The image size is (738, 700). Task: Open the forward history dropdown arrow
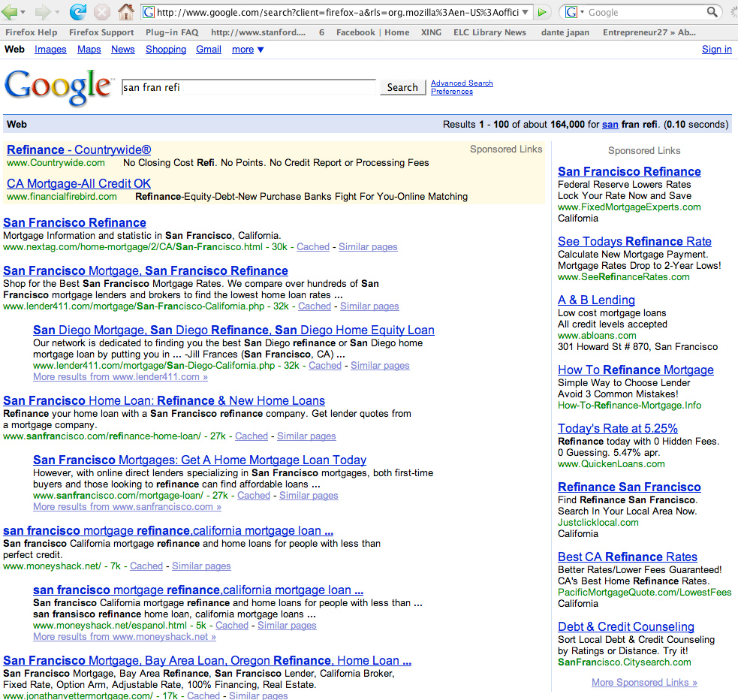coord(57,12)
